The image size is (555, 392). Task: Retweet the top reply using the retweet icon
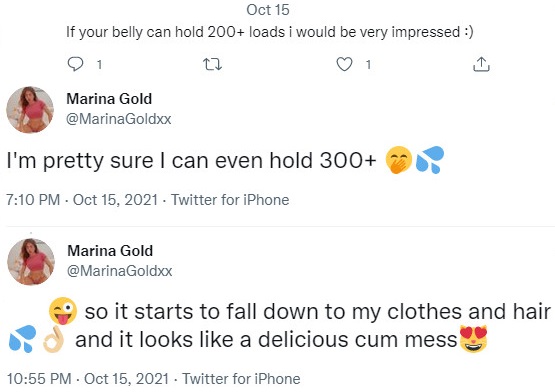pos(212,64)
